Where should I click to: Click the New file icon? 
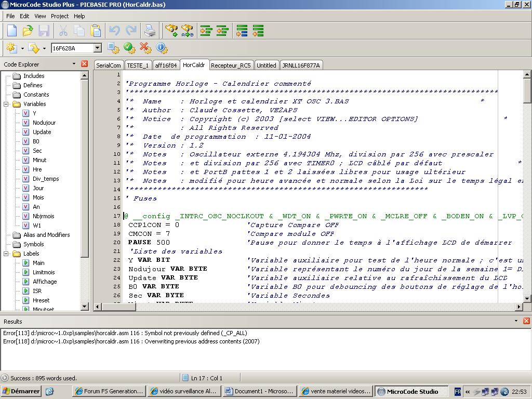11,31
